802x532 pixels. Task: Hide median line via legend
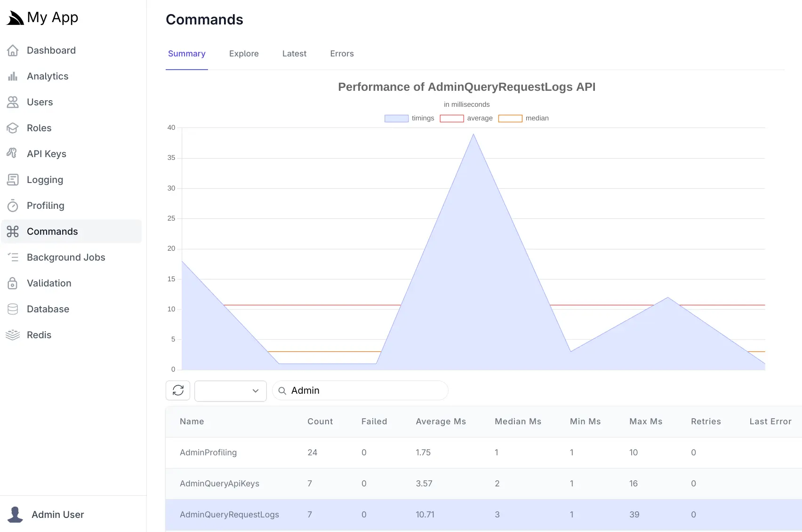pyautogui.click(x=523, y=119)
